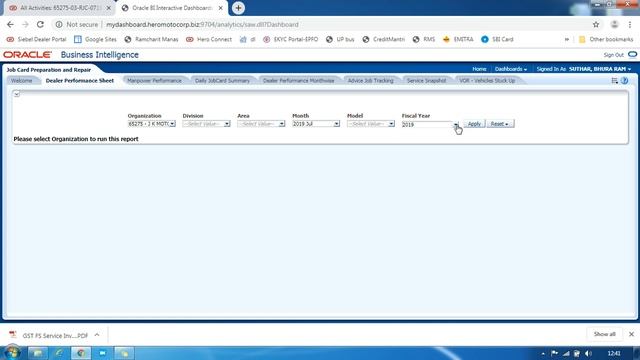
Task: Open Internet Explorer from the taskbar
Action: [59, 353]
